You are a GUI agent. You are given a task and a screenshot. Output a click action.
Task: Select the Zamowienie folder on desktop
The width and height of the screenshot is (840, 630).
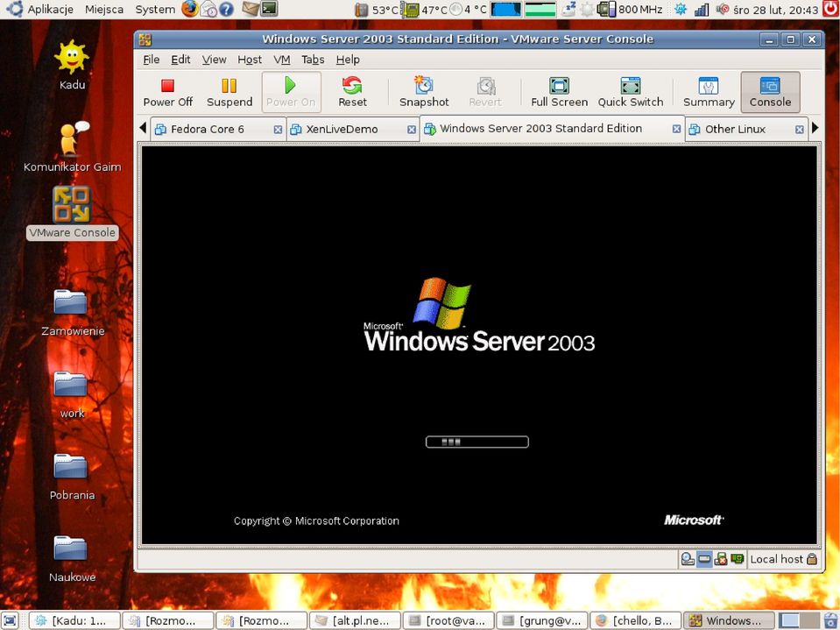(72, 314)
